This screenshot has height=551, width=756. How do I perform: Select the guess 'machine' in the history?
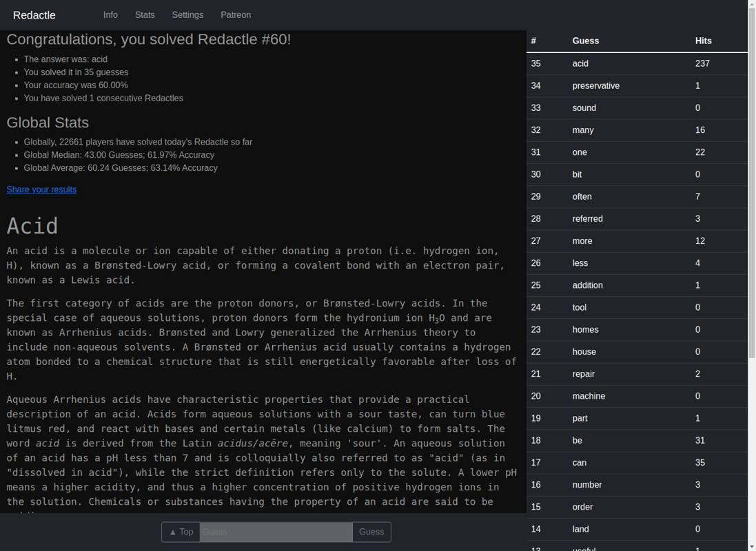589,395
